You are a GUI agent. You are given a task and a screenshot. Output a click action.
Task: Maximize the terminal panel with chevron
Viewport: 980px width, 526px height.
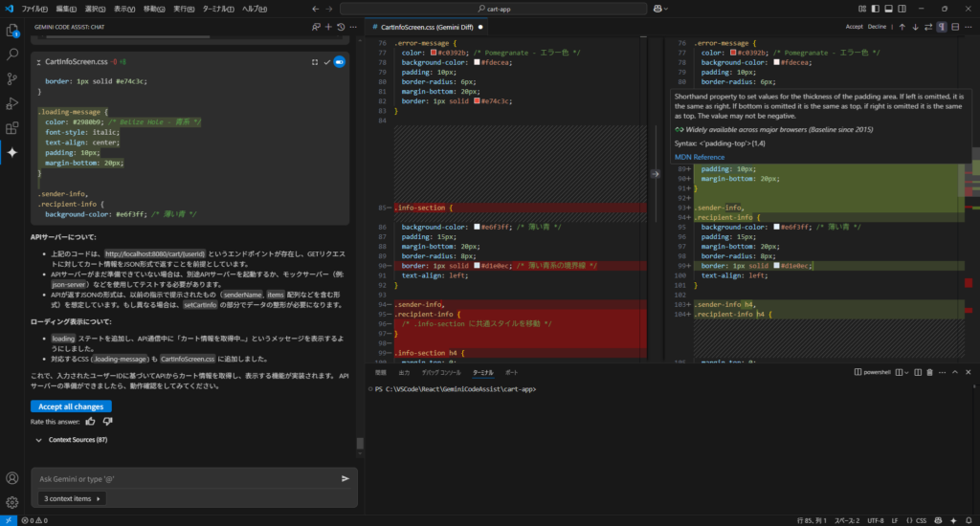[955, 372]
